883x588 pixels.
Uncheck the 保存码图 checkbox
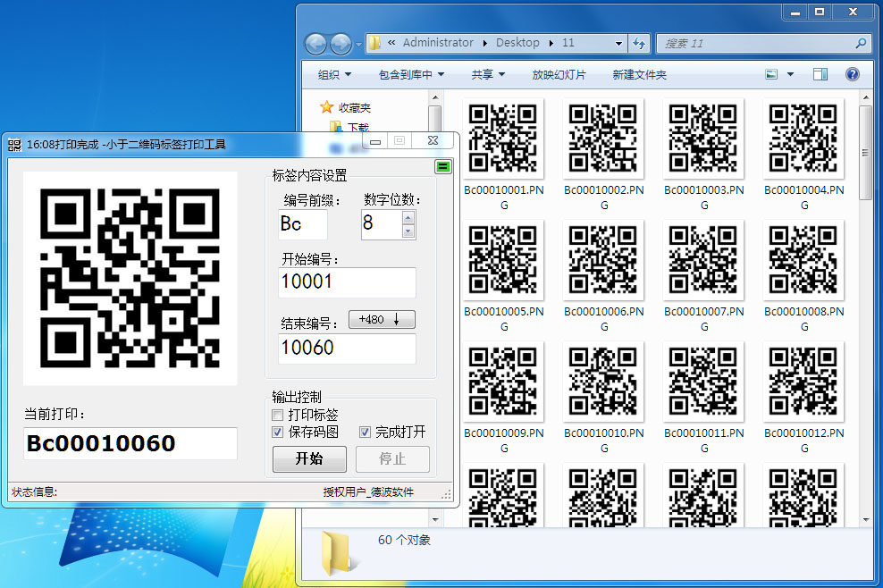(x=278, y=433)
